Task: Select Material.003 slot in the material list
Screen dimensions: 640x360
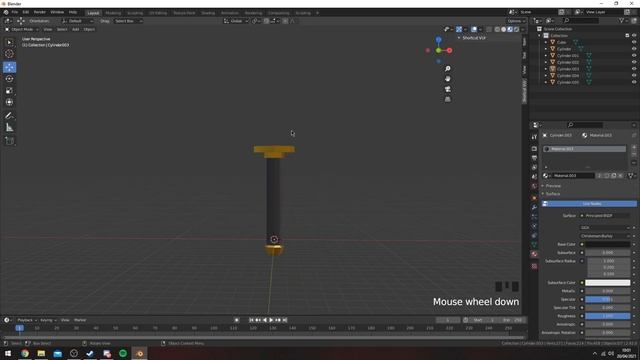Action: (584, 149)
